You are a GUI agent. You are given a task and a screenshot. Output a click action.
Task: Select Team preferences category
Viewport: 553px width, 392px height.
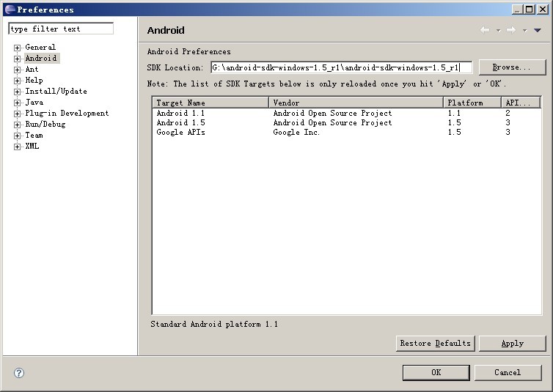34,136
